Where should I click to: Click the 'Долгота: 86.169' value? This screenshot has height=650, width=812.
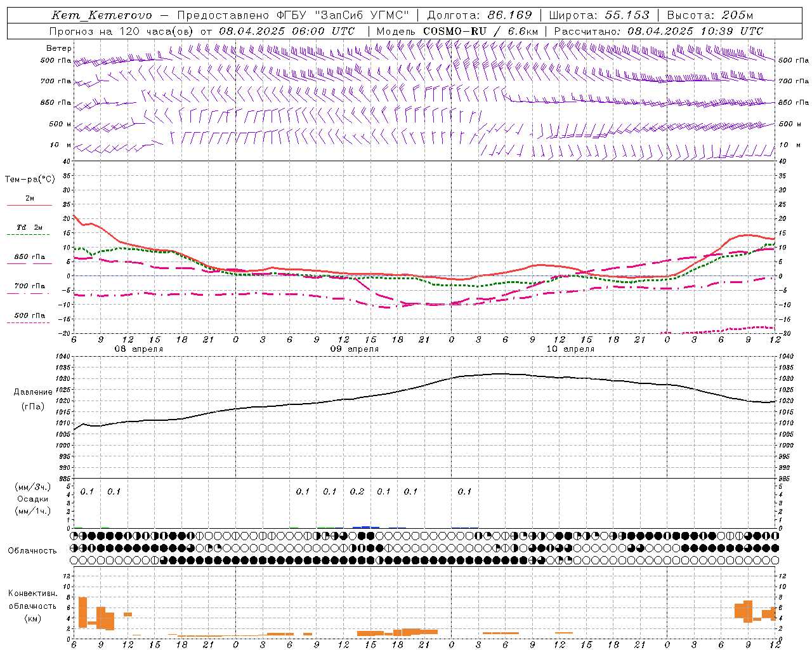tap(480, 15)
